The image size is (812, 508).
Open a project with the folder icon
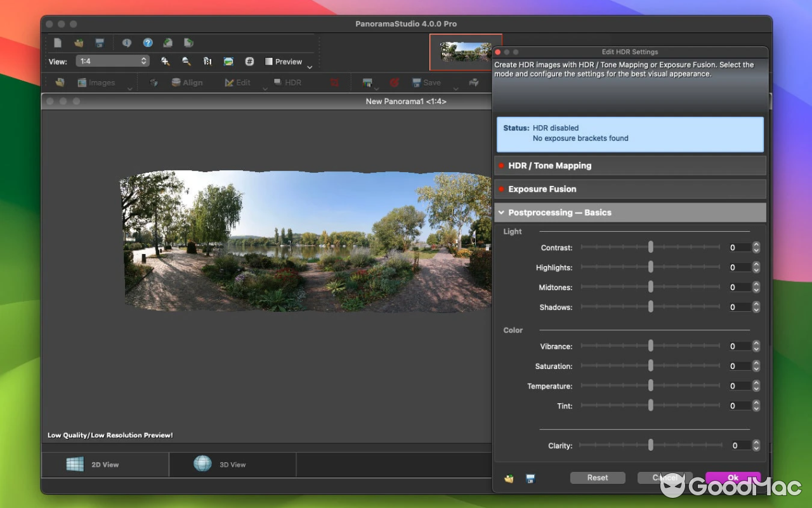(x=78, y=43)
